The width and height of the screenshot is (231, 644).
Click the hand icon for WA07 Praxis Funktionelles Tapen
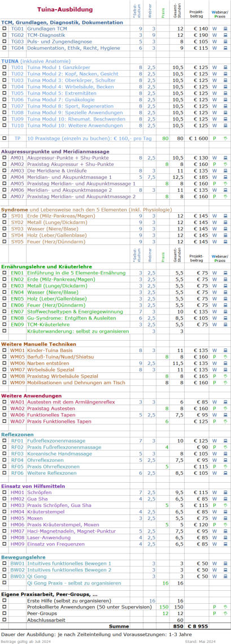pyautogui.click(x=225, y=422)
